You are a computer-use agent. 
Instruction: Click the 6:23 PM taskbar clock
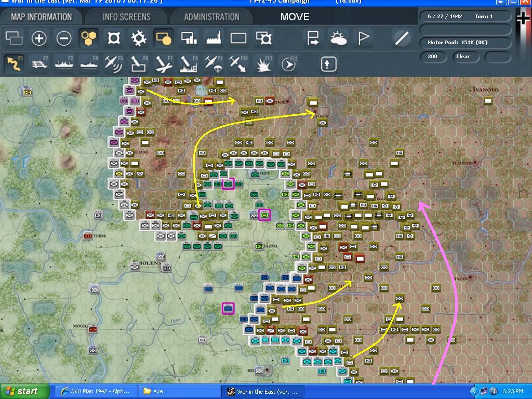click(x=513, y=392)
